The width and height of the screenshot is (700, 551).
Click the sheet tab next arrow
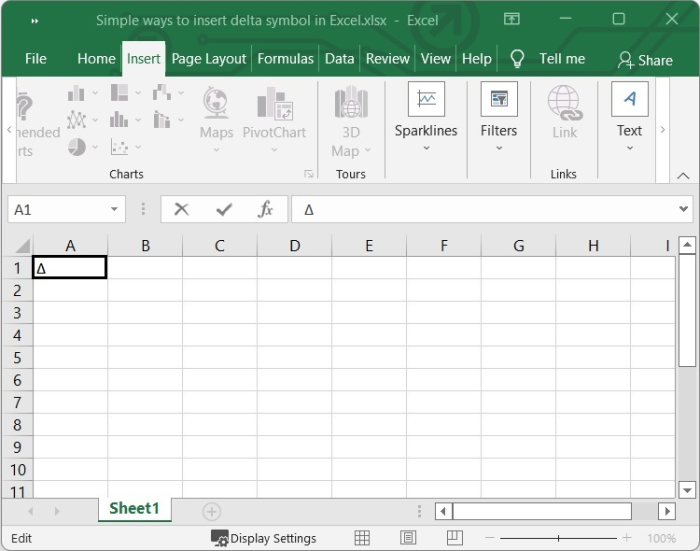point(57,511)
